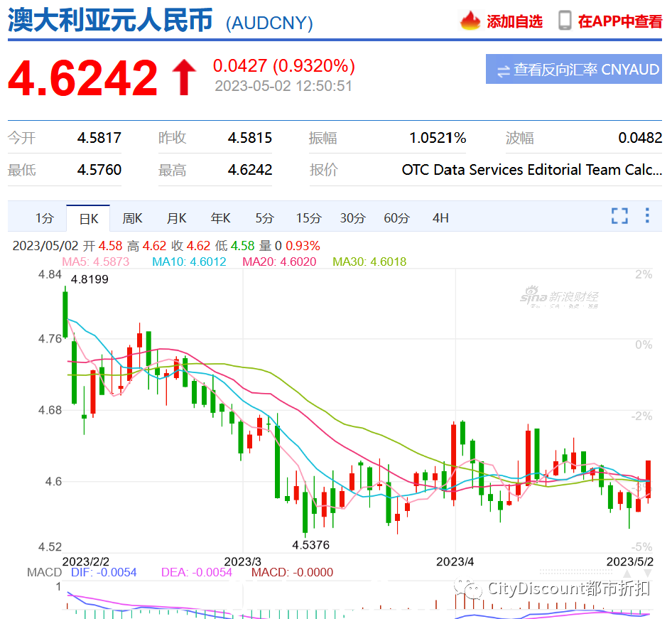Switch to the 5分 chart tab
This screenshot has width=672, height=619.
coord(264,218)
